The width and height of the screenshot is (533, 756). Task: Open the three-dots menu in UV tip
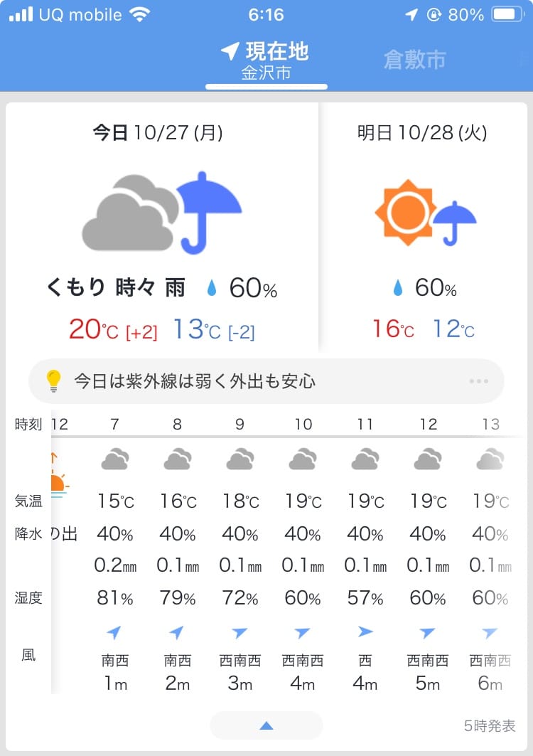pyautogui.click(x=479, y=381)
